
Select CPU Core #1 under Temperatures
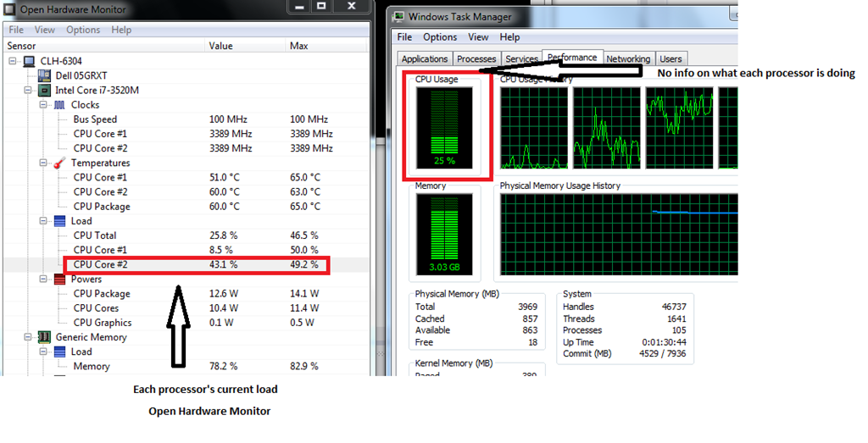pyautogui.click(x=186, y=178)
